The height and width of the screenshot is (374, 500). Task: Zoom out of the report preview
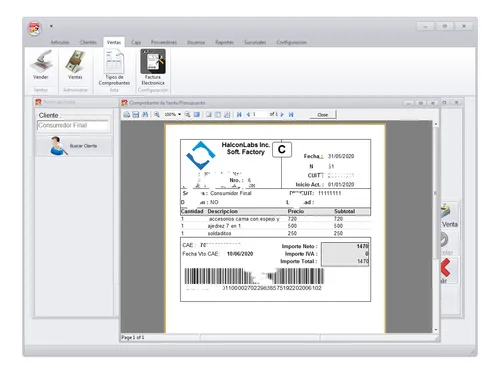click(188, 115)
